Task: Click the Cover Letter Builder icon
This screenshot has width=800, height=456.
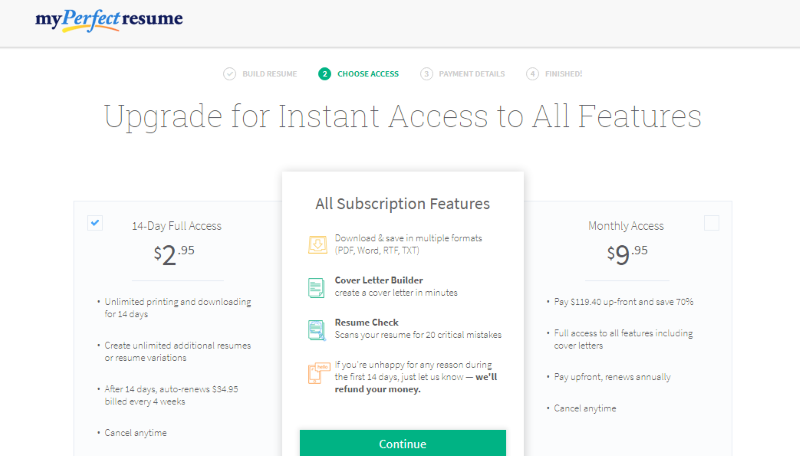Action: tap(316, 288)
